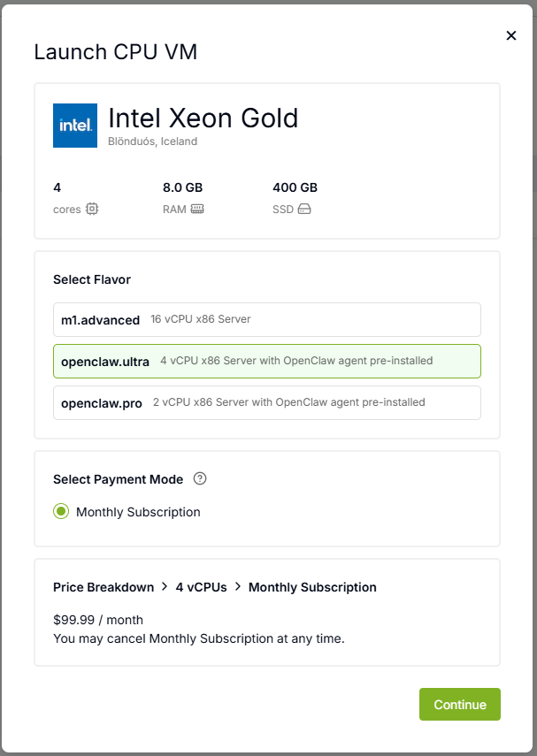This screenshot has height=756, width=537.
Task: Click the CPU chip icon beside cores
Action: pos(92,210)
